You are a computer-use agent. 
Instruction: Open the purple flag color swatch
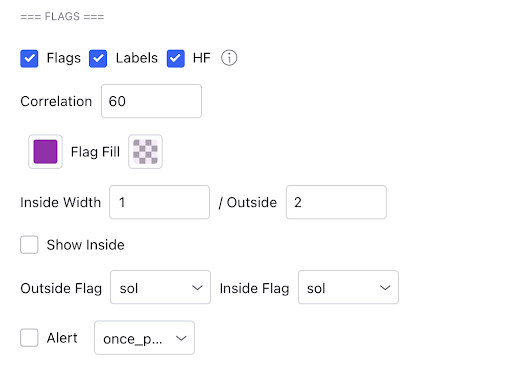coord(45,152)
